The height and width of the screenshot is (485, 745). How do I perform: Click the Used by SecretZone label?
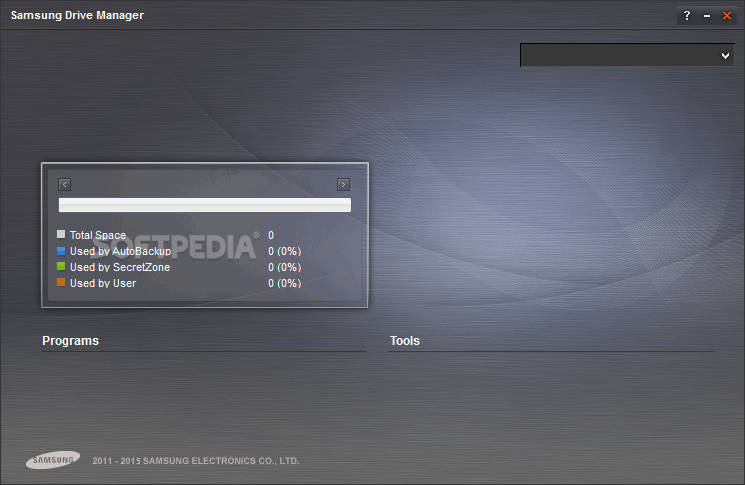point(120,267)
